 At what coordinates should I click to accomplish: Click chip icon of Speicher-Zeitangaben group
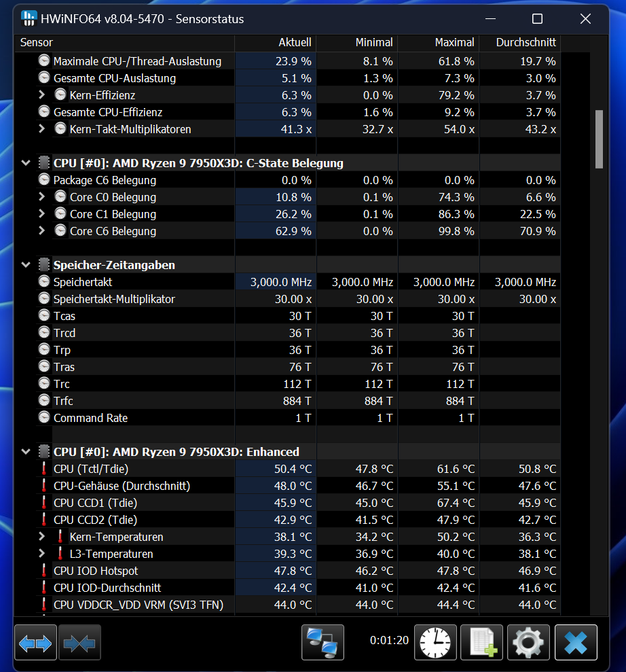coord(43,265)
